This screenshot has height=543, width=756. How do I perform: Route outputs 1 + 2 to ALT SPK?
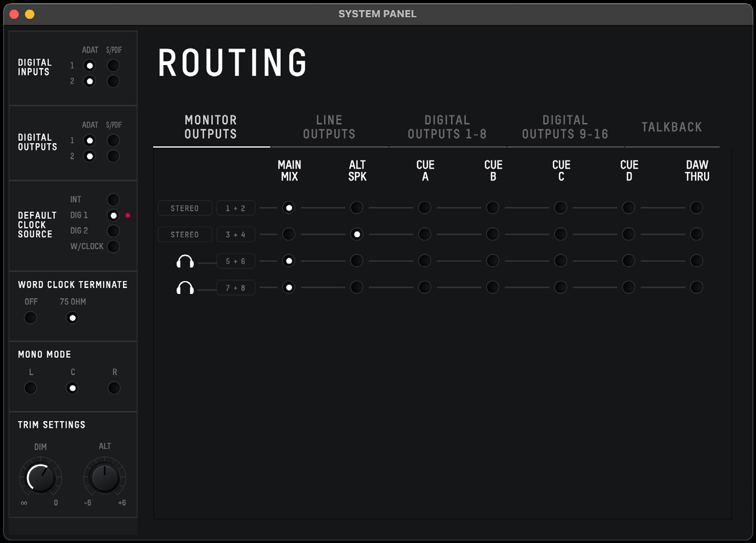(357, 207)
